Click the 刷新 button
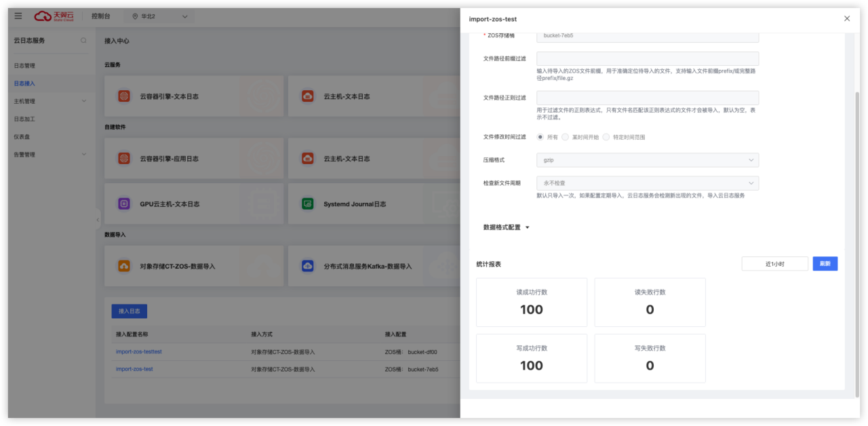This screenshot has height=426, width=868. point(825,264)
